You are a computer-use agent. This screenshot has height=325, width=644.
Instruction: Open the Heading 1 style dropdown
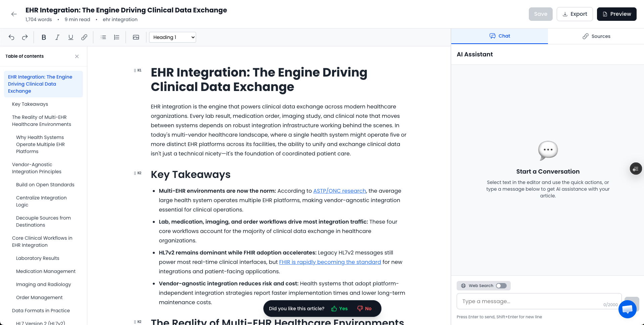coord(173,37)
